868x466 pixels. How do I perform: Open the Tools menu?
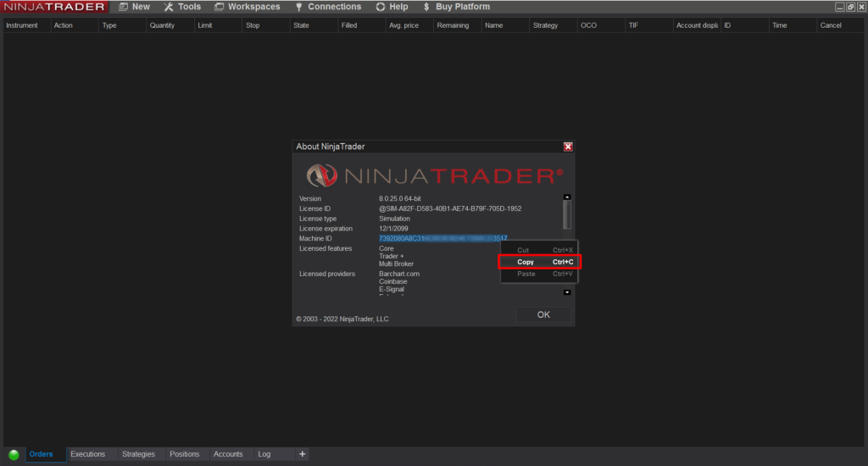click(182, 7)
